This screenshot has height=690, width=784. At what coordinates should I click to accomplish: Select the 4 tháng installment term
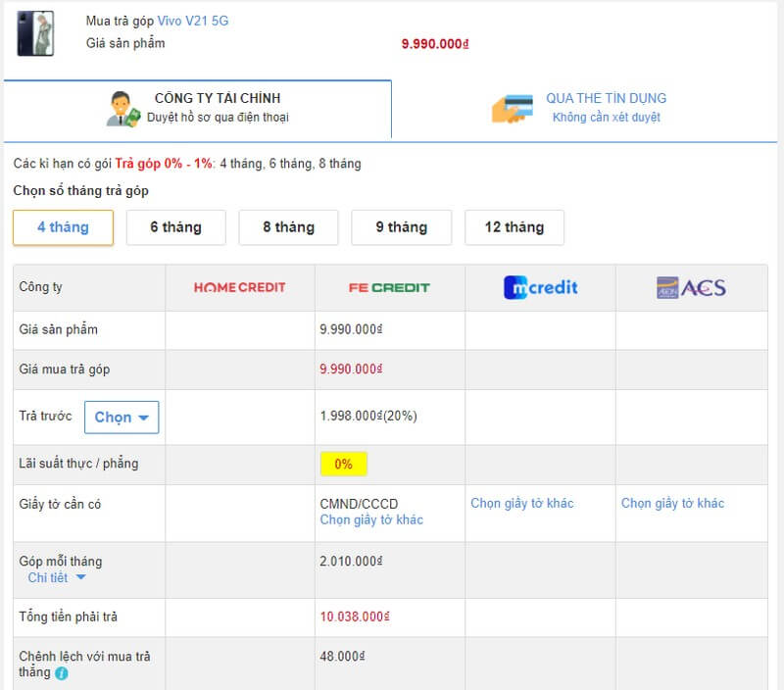tap(63, 227)
